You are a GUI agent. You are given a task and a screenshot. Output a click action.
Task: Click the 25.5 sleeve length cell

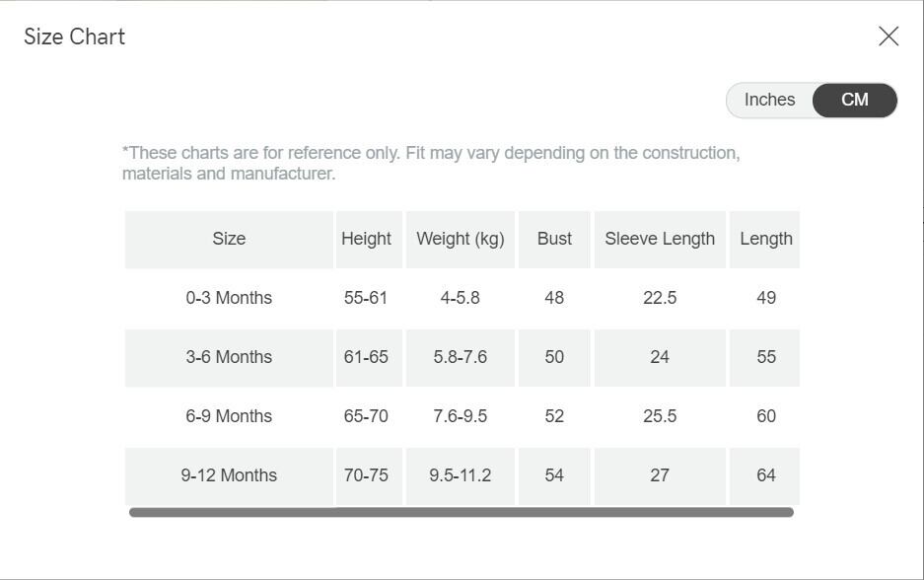coord(660,416)
